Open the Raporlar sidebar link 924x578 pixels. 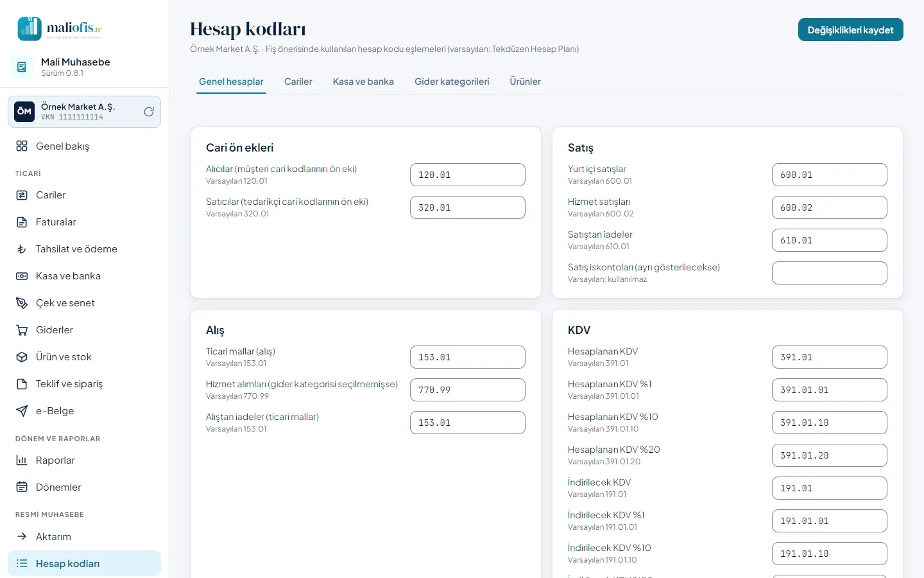[x=84, y=460]
